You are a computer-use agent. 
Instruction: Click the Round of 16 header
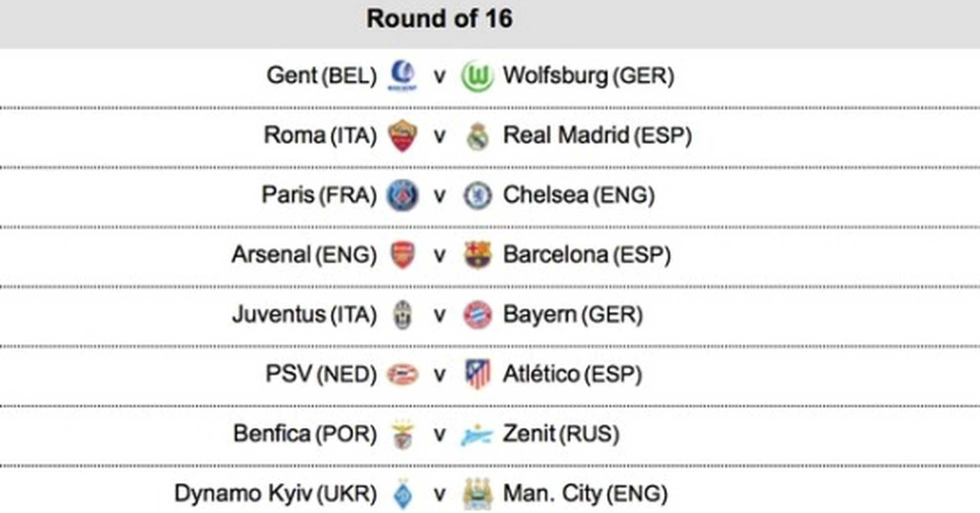[439, 19]
